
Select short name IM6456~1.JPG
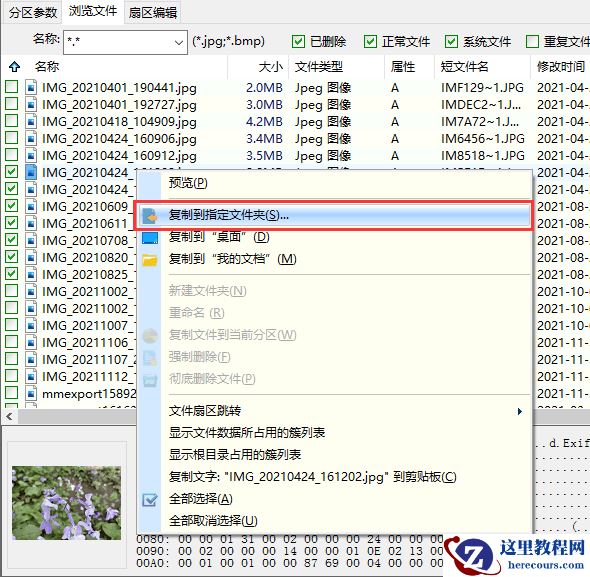click(x=483, y=139)
